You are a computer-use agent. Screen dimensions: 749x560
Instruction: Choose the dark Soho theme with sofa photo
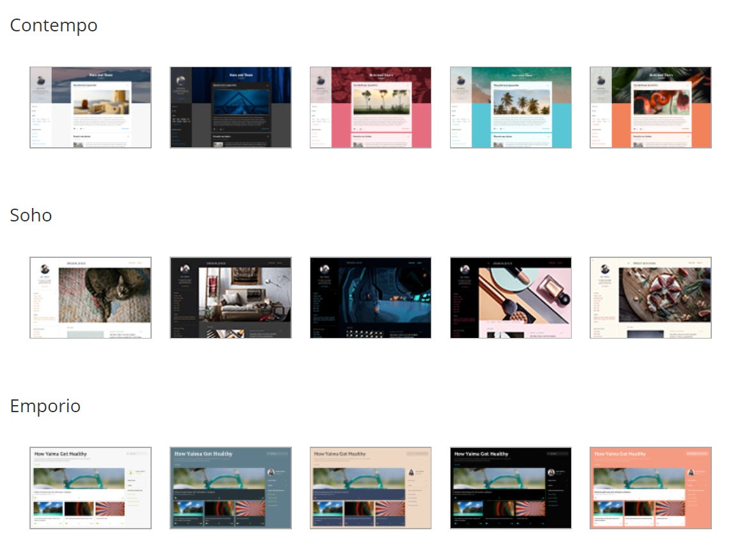coord(230,298)
